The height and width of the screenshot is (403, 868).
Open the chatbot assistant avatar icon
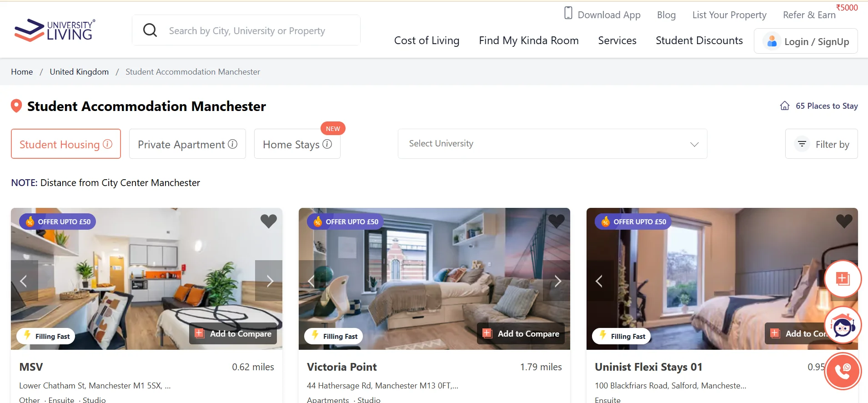(x=843, y=325)
